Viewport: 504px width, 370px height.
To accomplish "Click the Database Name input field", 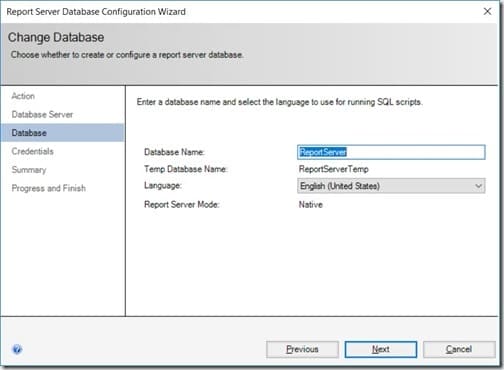I will (391, 152).
